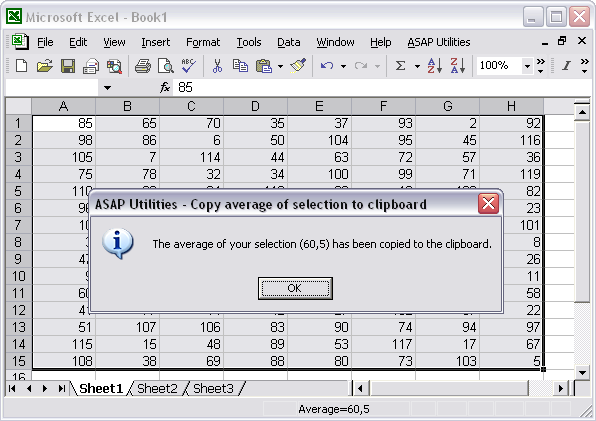The image size is (596, 421).
Task: Go to first sheet tab arrow
Action: pyautogui.click(x=12, y=389)
